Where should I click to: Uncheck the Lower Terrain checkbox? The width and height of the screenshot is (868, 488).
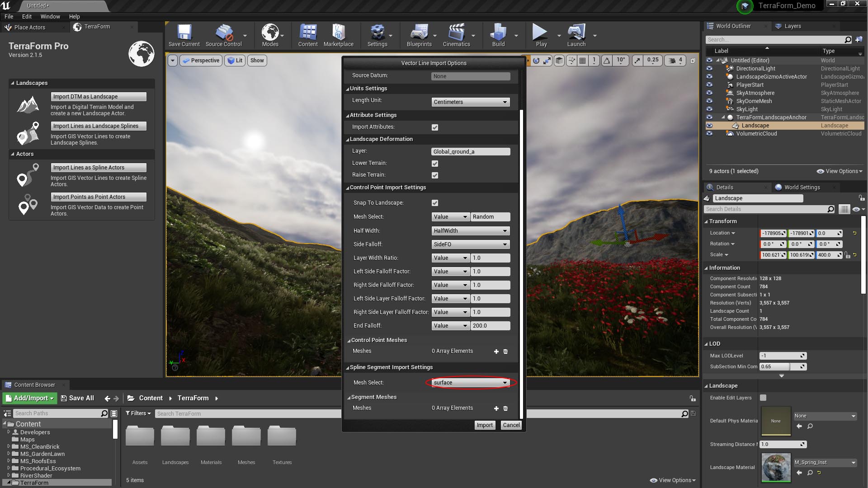click(435, 164)
